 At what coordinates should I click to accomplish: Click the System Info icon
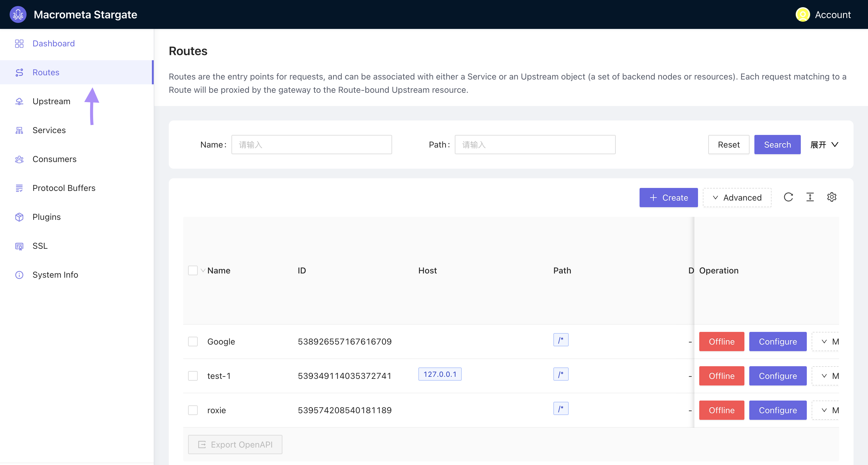point(19,275)
